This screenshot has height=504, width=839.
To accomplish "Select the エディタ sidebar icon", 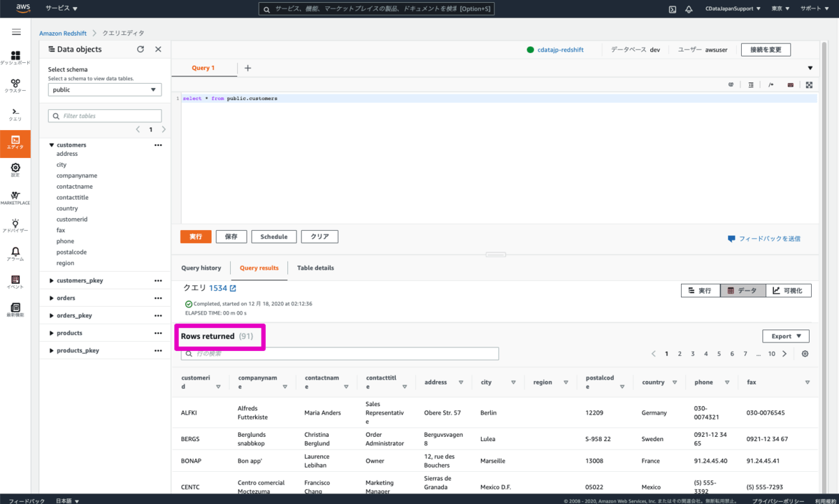I will click(x=15, y=143).
